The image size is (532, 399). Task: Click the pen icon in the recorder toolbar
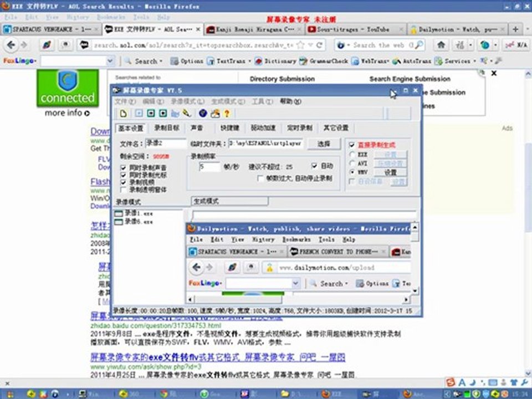[x=187, y=113]
